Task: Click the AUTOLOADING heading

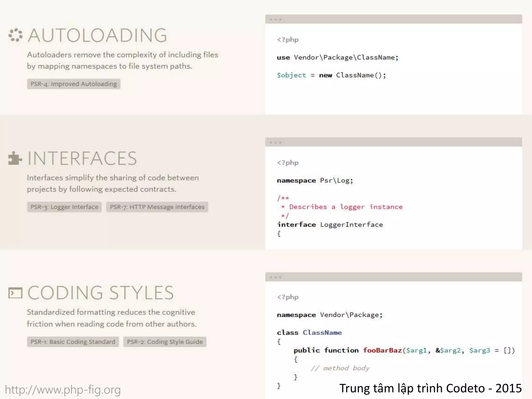Action: pyautogui.click(x=97, y=35)
